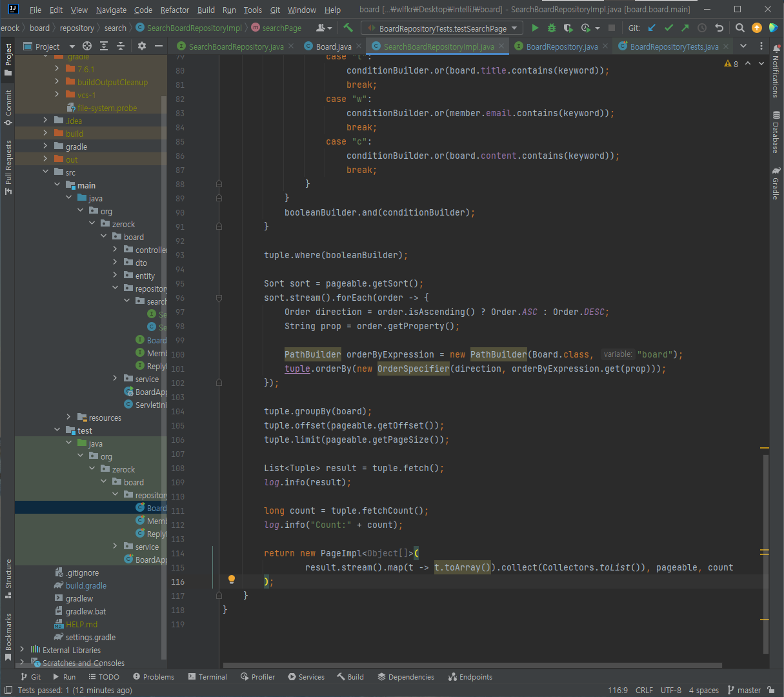Switch to BoardRepositoryTests.java tab
Image resolution: width=784 pixels, height=697 pixels.
tap(674, 46)
